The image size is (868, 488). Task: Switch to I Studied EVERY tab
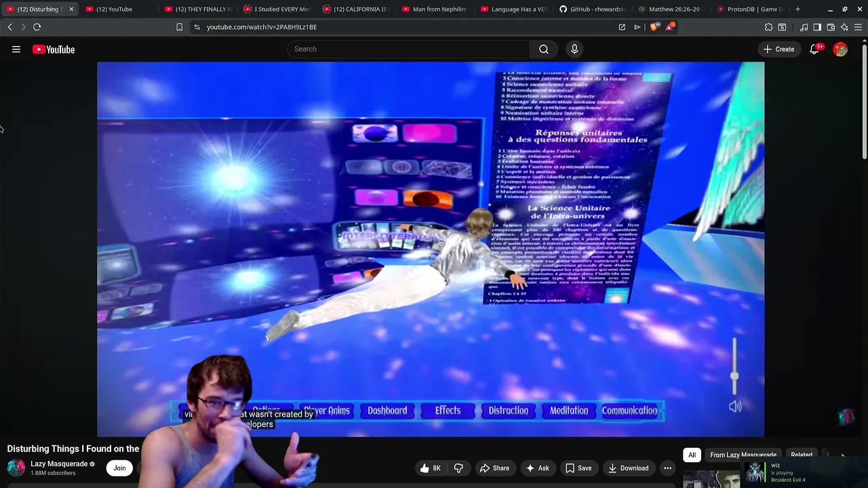(277, 9)
